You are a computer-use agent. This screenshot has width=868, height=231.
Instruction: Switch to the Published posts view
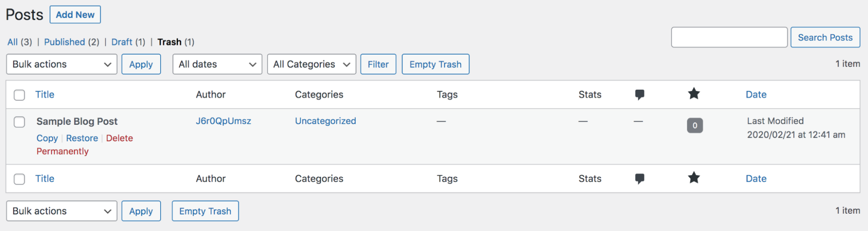pos(65,42)
